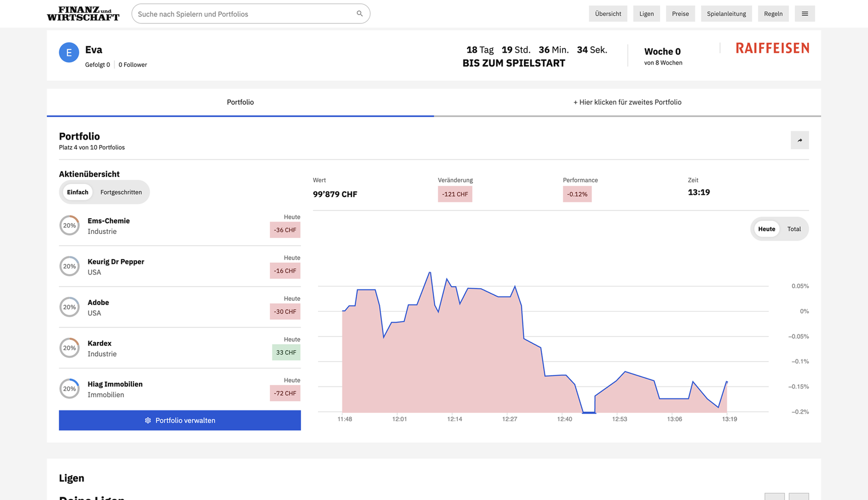
Task: Open Ligen in the top navigation
Action: pyautogui.click(x=646, y=14)
